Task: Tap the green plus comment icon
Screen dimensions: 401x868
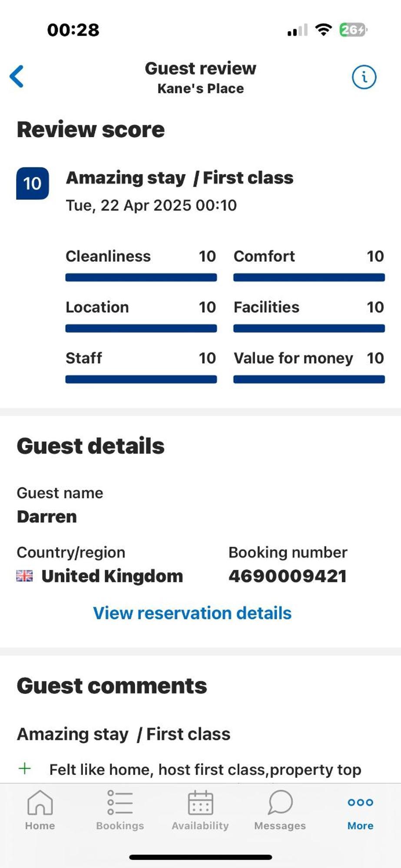Action: click(x=25, y=769)
